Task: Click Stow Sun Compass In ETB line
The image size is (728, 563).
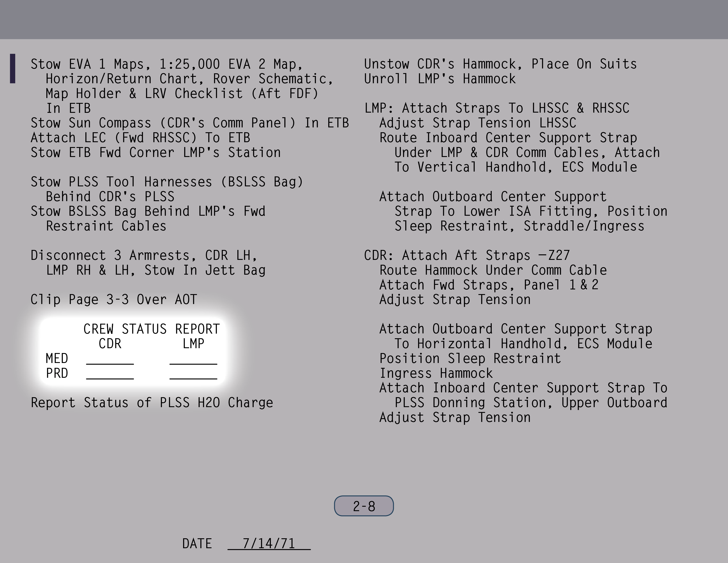Action: (189, 123)
